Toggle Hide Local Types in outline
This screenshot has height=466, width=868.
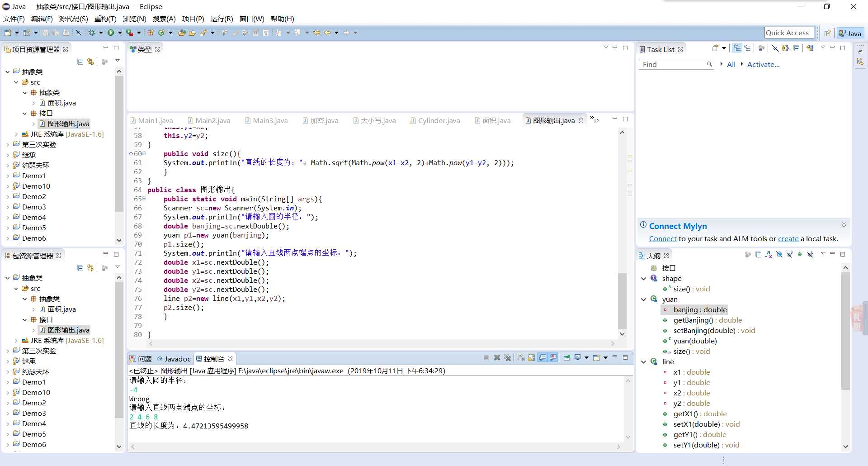(x=810, y=255)
